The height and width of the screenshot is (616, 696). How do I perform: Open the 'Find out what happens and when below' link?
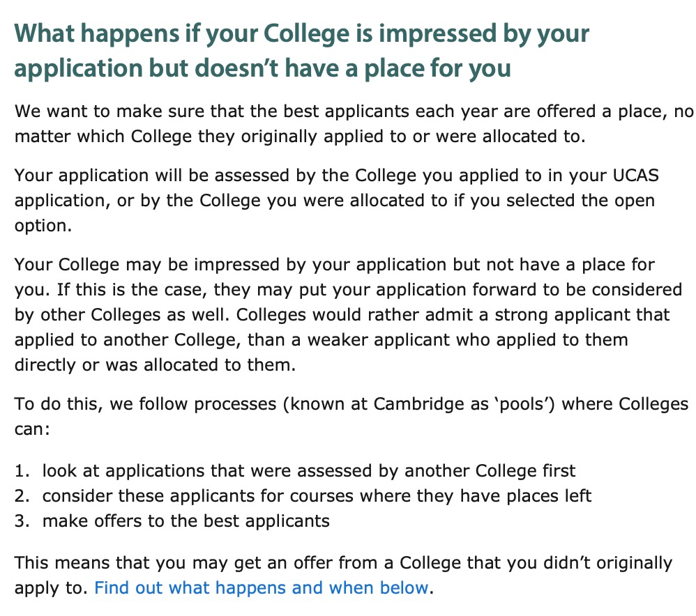pos(262,587)
